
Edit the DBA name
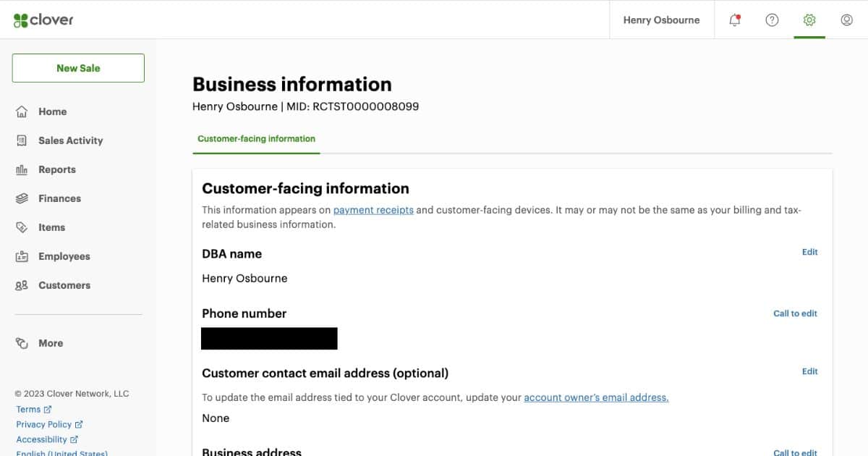[x=809, y=252]
